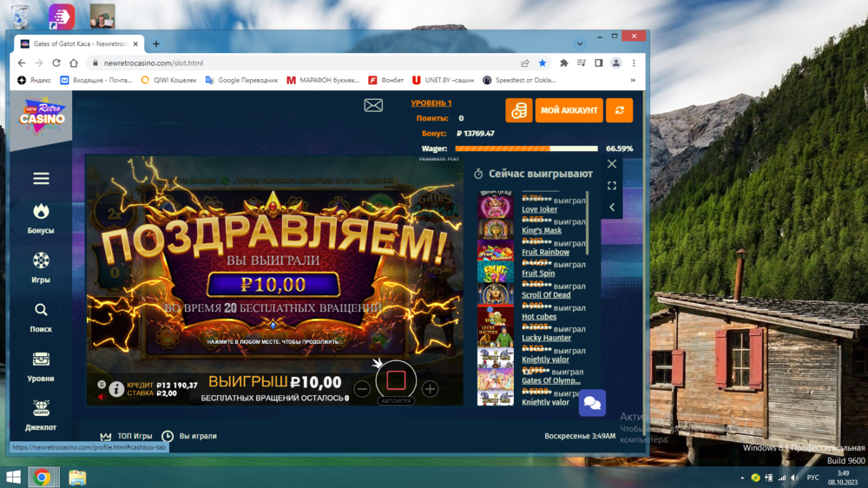Click the orange refresh balance button
Image resolution: width=868 pixels, height=488 pixels.
pyautogui.click(x=620, y=110)
